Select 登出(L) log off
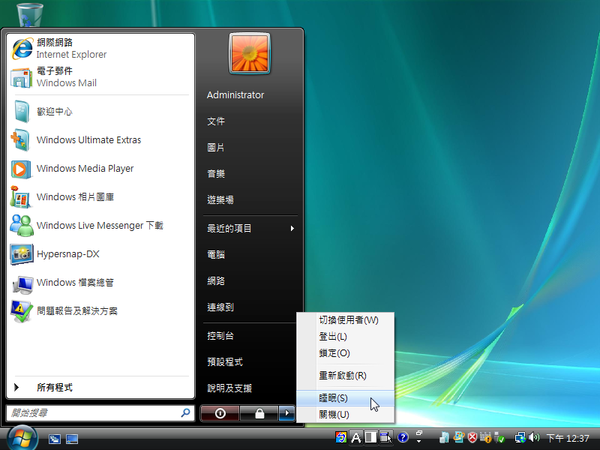This screenshot has width=600, height=450. [346, 337]
